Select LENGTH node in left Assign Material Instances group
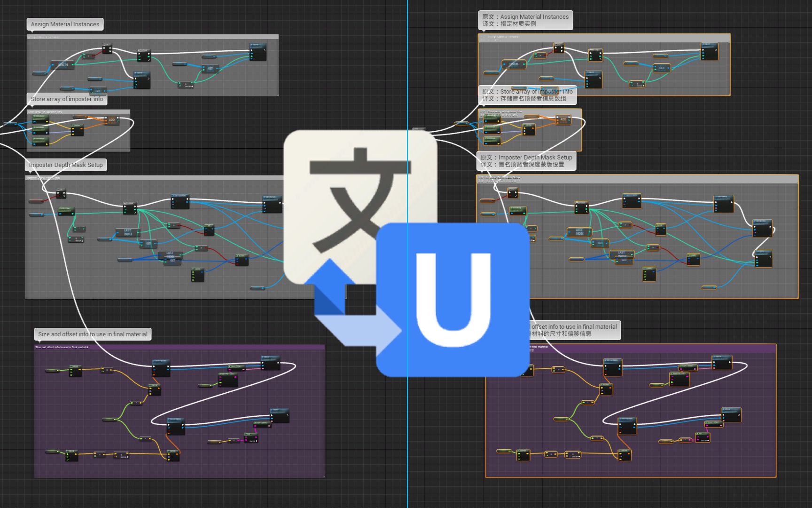812x508 pixels. coord(62,65)
